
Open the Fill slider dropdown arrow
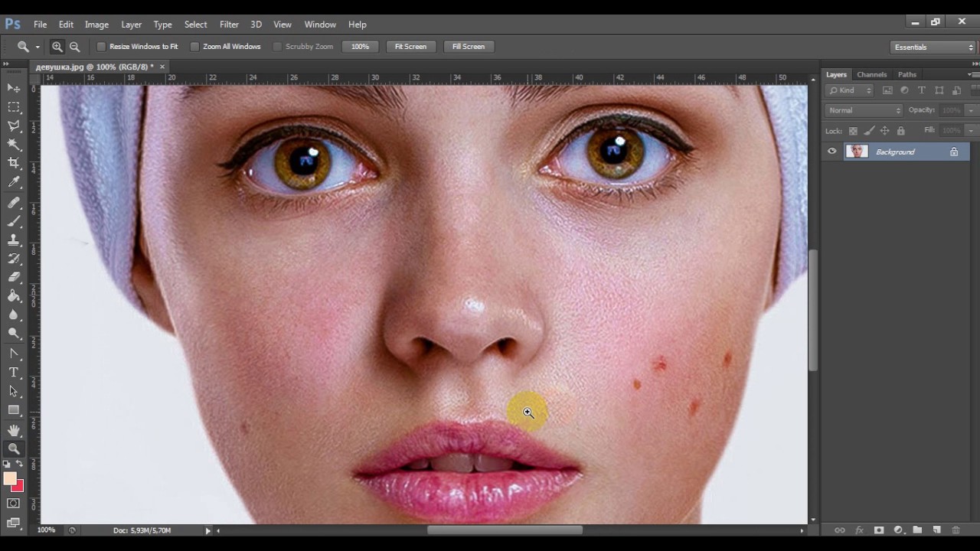coord(971,131)
